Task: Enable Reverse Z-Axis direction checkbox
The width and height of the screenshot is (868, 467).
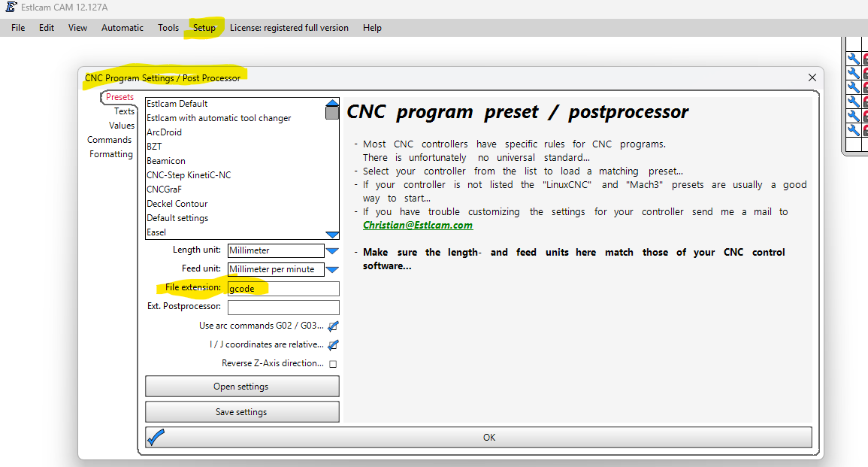Action: (x=333, y=364)
